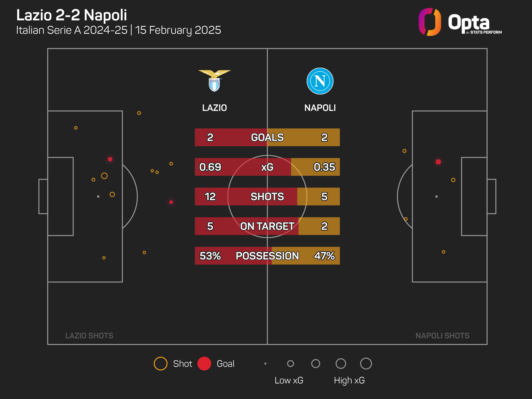The width and height of the screenshot is (532, 399).
Task: Click Lazio's 0.69 xG value
Action: (x=210, y=167)
